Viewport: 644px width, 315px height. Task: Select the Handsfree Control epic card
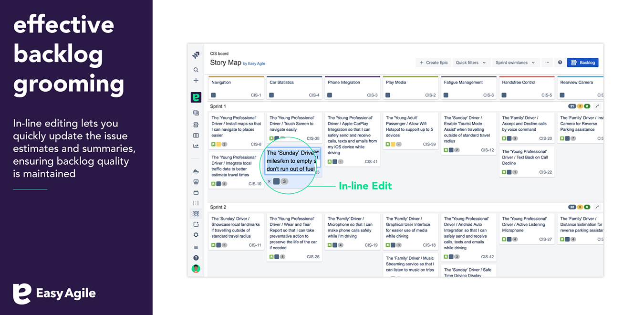527,88
